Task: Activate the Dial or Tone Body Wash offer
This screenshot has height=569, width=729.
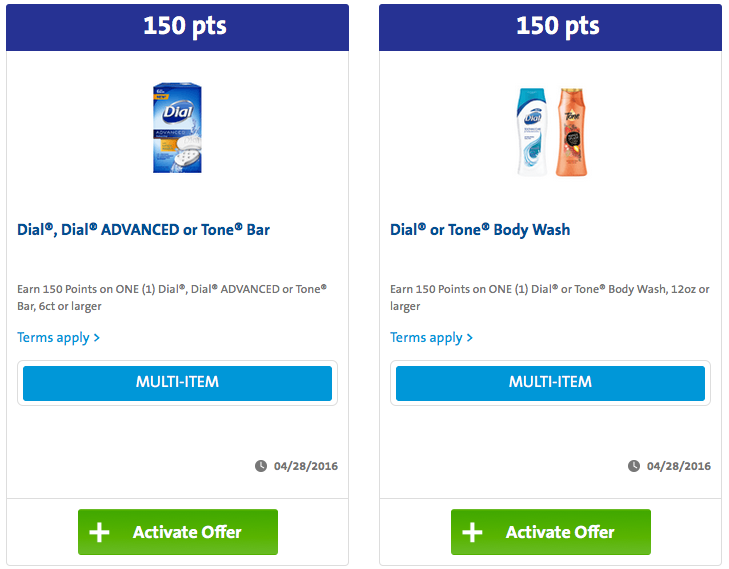Action: 550,532
